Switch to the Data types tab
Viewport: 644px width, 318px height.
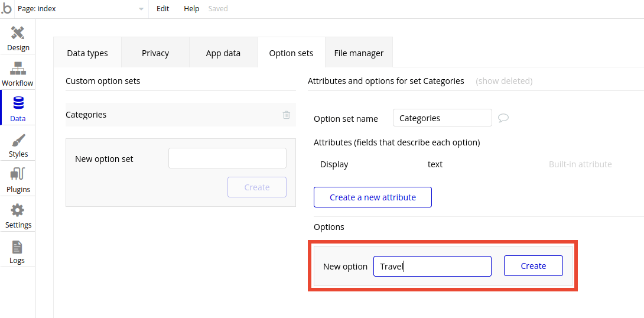pyautogui.click(x=87, y=53)
